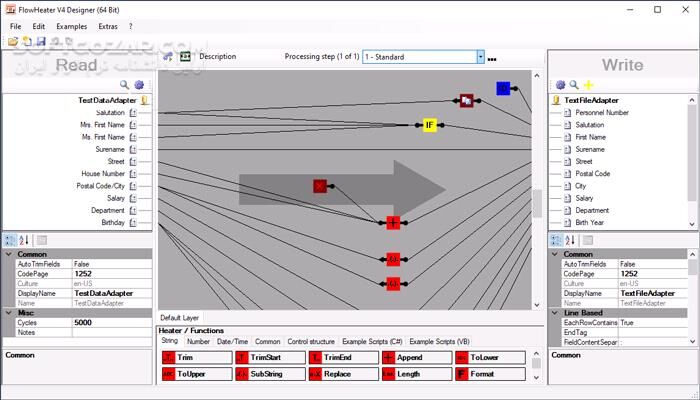Switch to the Date/Time functions tab

(x=233, y=341)
